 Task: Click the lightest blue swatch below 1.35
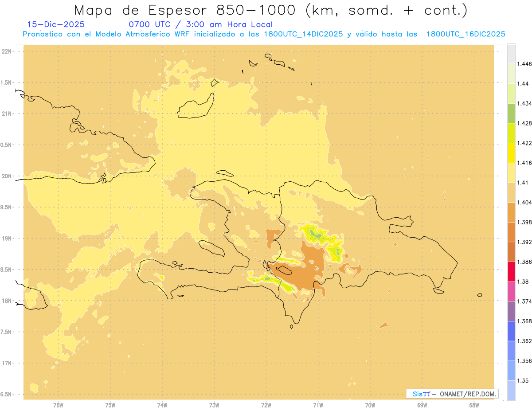pyautogui.click(x=511, y=390)
